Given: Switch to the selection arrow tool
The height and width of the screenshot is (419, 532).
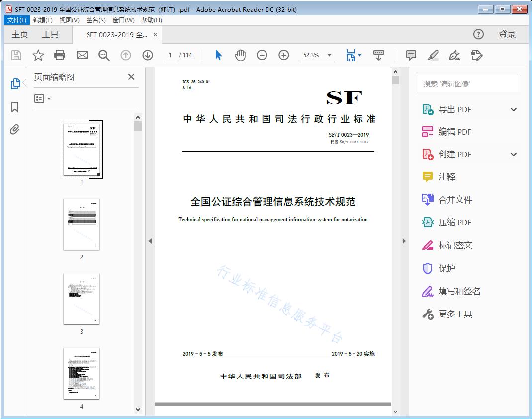Looking at the screenshot, I should (218, 55).
